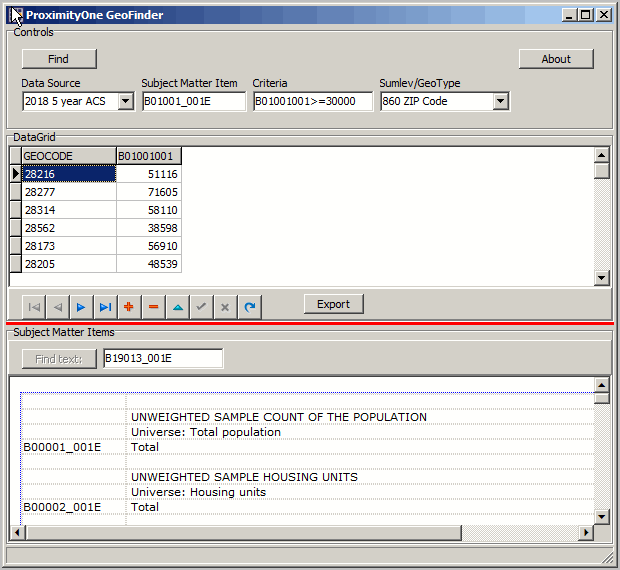Click the DataGrid vertical scrollbar thumb
This screenshot has width=620, height=570.
601,171
